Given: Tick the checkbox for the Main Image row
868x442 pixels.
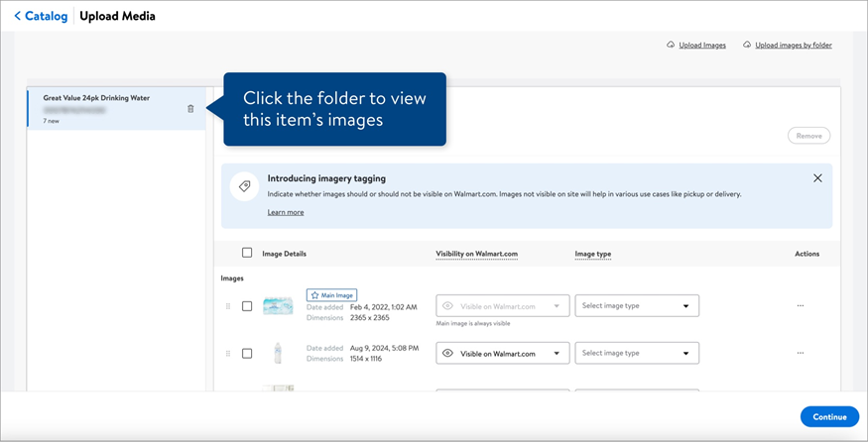Looking at the screenshot, I should 247,306.
